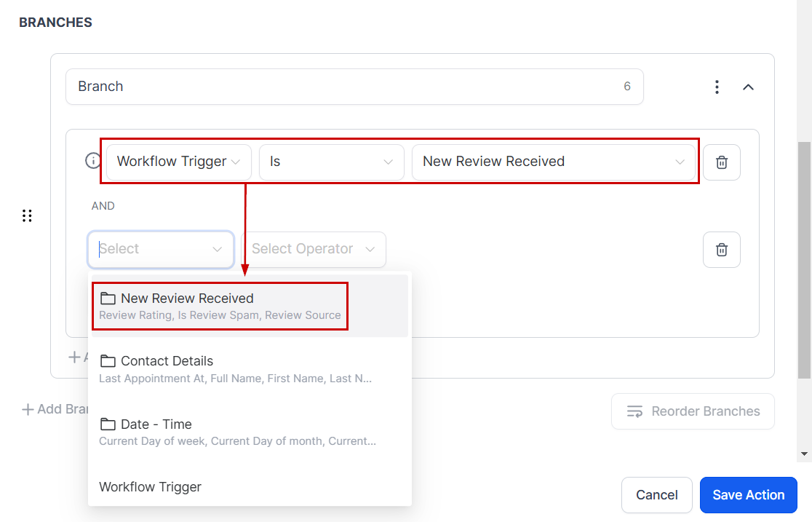Open the branch three-dot options menu
The width and height of the screenshot is (812, 522).
717,87
